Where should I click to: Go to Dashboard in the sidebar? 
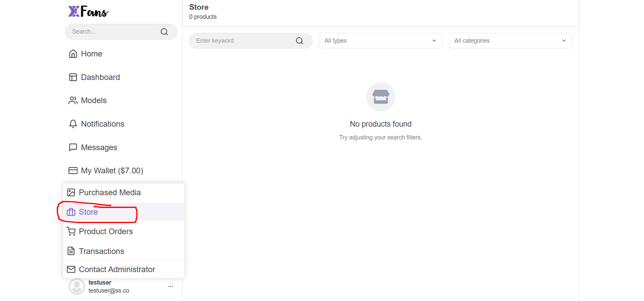click(x=100, y=77)
